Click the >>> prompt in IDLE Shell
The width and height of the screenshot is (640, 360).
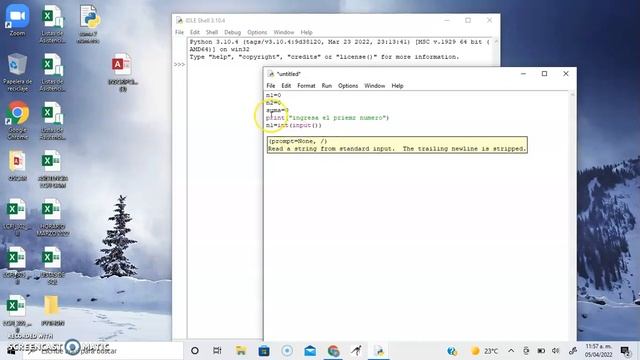179,64
